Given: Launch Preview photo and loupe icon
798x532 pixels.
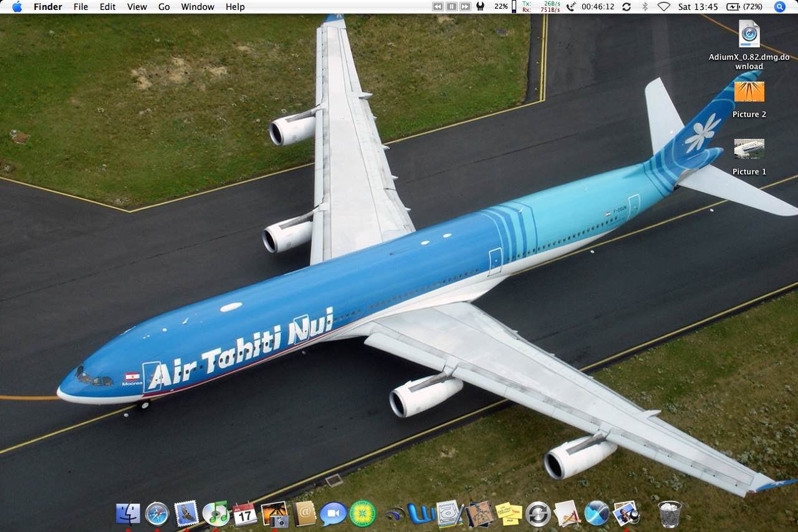Looking at the screenshot, I should (x=626, y=514).
